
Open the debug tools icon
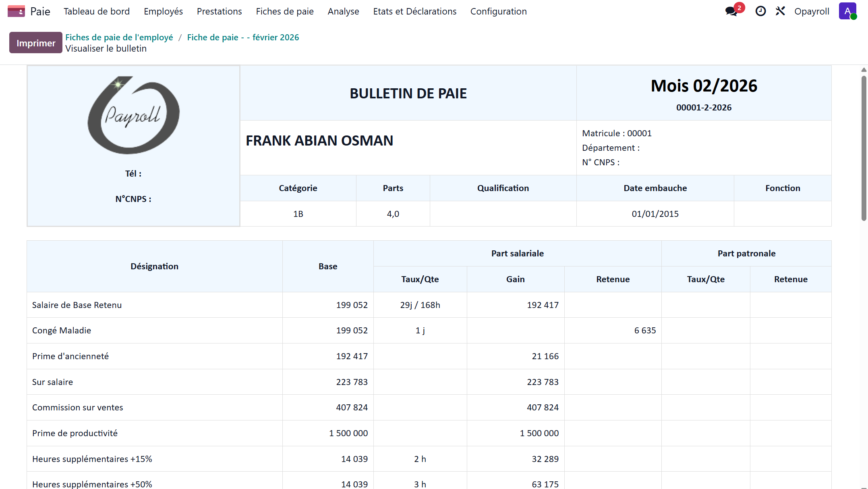tap(780, 11)
